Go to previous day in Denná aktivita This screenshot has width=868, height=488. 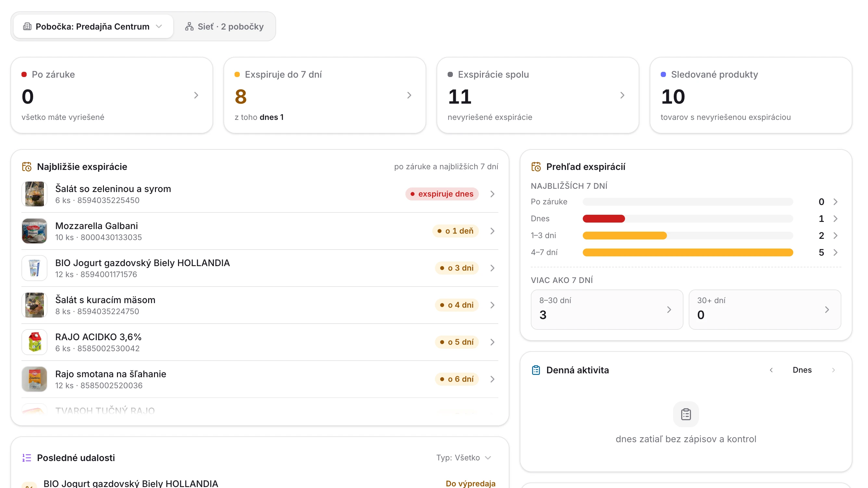(x=771, y=370)
